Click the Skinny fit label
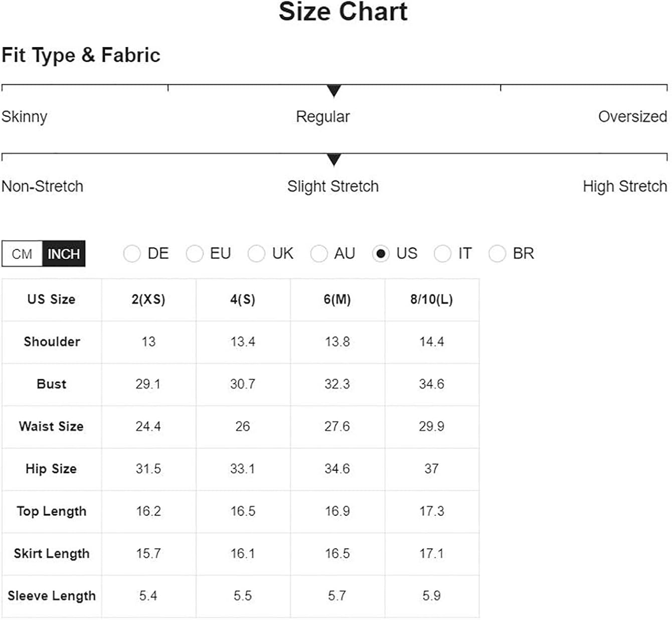672x620 pixels. (x=24, y=117)
